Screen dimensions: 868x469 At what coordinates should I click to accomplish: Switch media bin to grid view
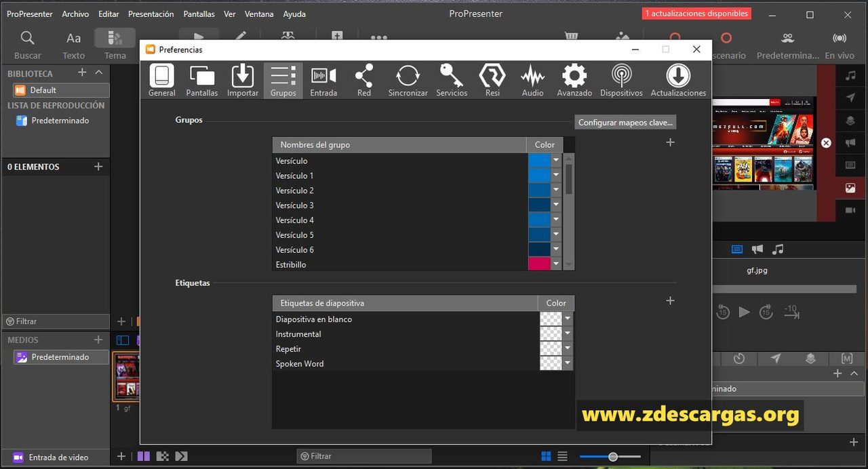point(546,457)
